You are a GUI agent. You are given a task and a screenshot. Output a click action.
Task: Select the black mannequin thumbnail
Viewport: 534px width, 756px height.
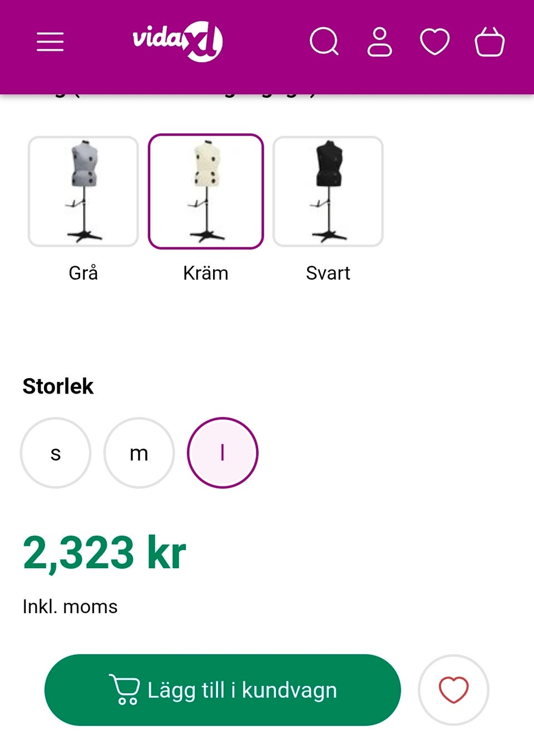tap(328, 191)
